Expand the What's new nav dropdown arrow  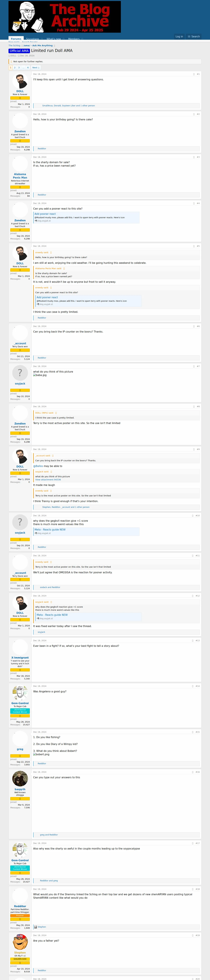point(64,39)
